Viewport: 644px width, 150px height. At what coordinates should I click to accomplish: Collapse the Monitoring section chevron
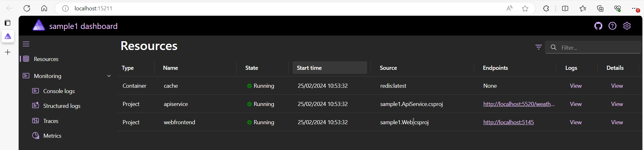(x=109, y=76)
